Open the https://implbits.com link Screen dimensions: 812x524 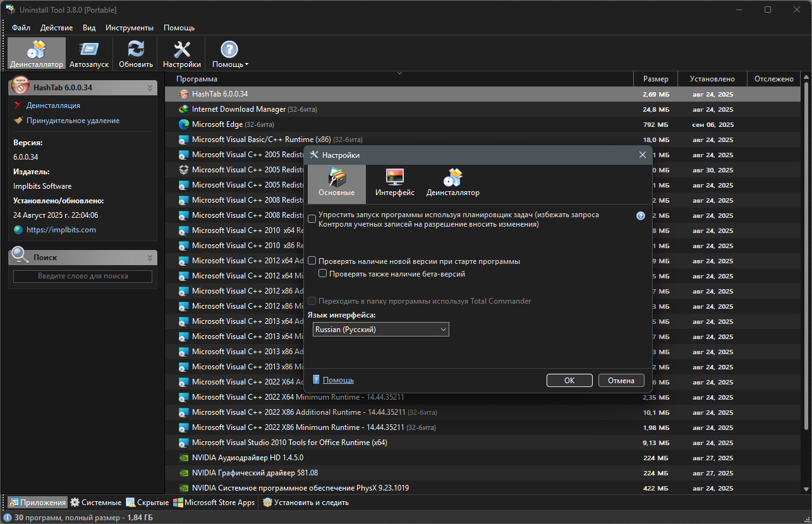(61, 230)
